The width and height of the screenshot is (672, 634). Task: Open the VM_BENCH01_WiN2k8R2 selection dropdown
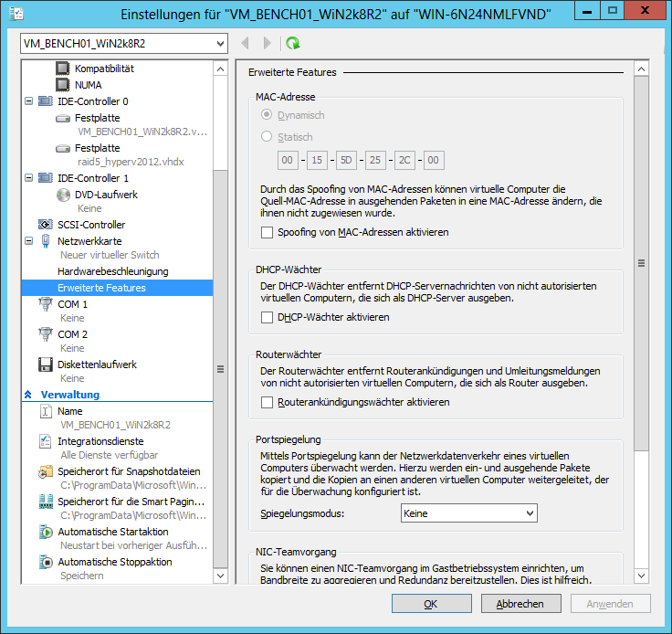[123, 43]
